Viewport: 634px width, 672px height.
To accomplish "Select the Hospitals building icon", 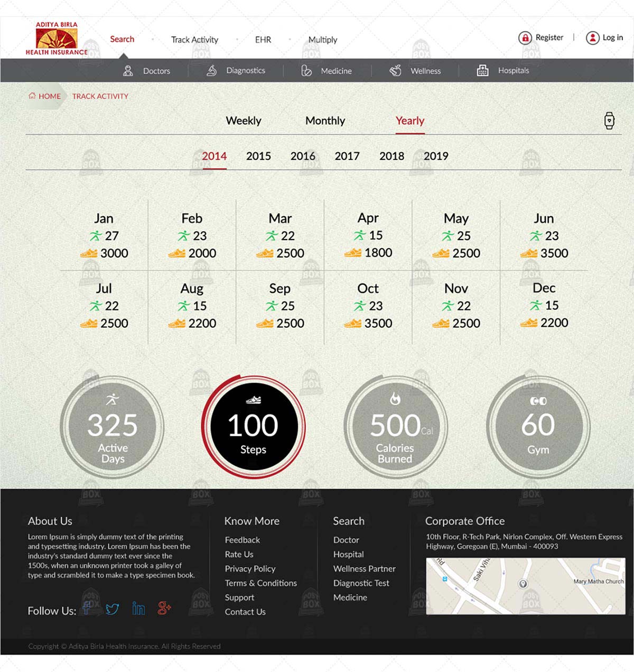I will point(482,70).
